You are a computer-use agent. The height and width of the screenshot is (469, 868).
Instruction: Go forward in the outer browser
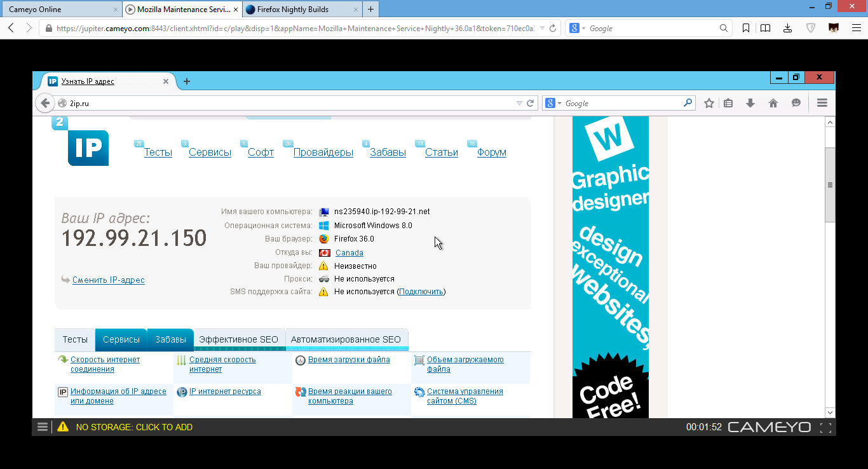[x=29, y=28]
